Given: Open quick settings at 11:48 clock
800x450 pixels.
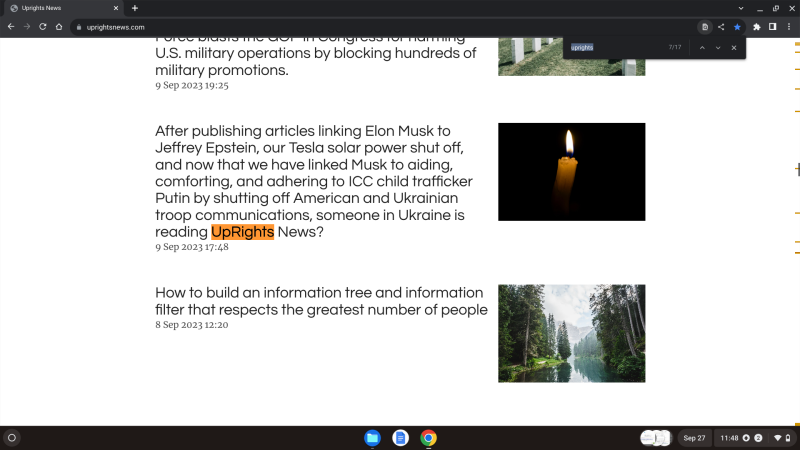Looking at the screenshot, I should tap(755, 438).
